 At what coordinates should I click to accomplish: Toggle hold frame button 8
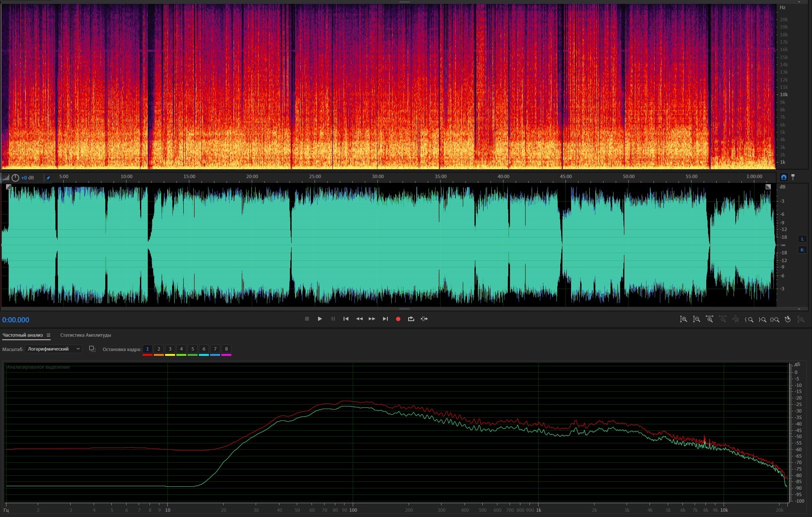pos(226,349)
